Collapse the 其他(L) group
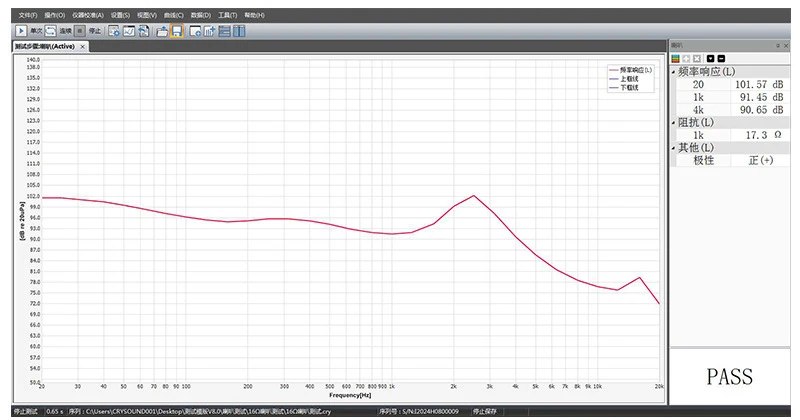 pos(674,147)
